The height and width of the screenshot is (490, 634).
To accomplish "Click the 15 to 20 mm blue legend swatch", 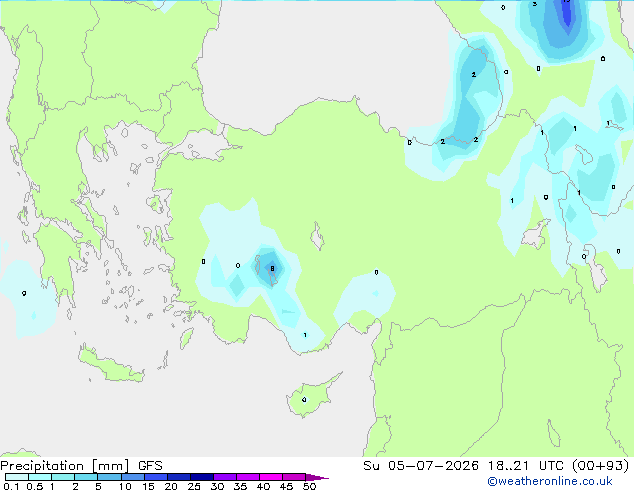I will [x=156, y=477].
